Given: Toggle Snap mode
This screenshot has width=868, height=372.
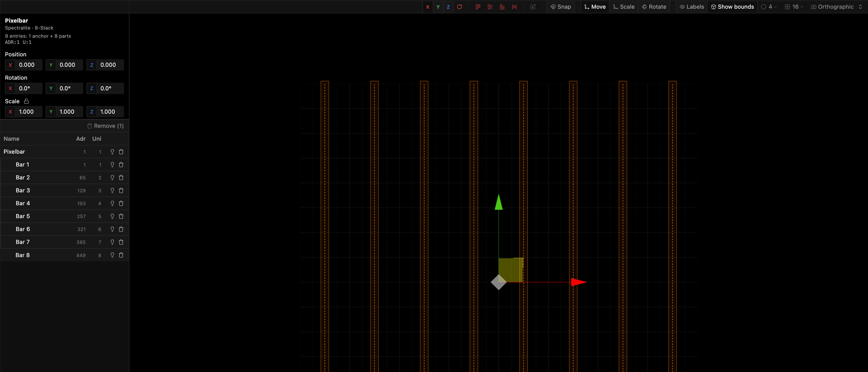Looking at the screenshot, I should [x=561, y=7].
